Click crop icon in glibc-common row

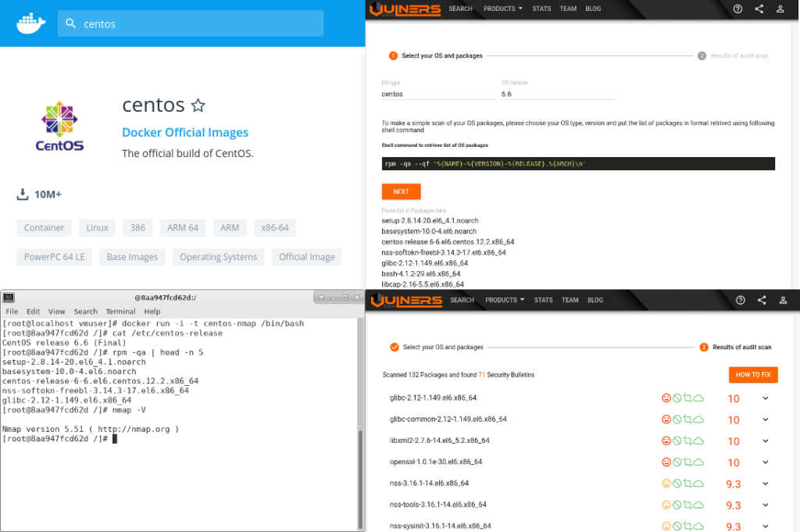tap(687, 420)
